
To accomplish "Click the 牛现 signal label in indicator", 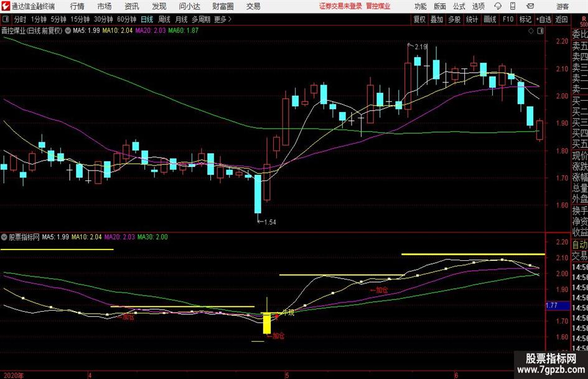I will pos(288,312).
